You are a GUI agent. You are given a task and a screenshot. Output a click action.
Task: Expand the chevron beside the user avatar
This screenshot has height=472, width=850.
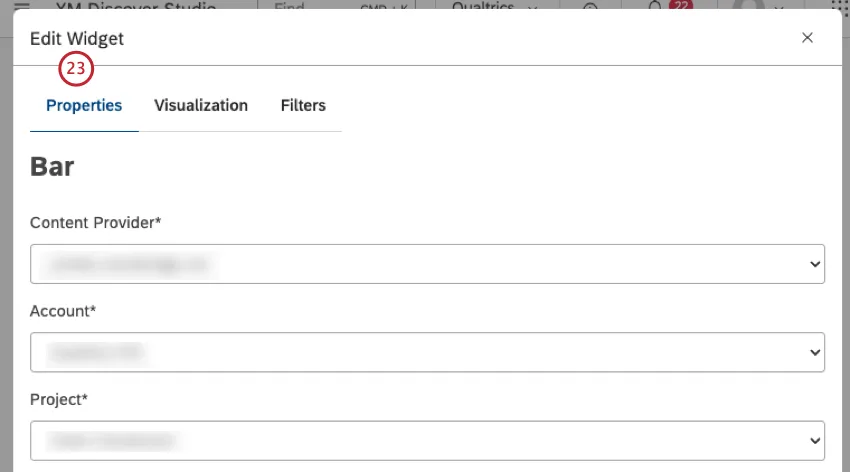(779, 7)
